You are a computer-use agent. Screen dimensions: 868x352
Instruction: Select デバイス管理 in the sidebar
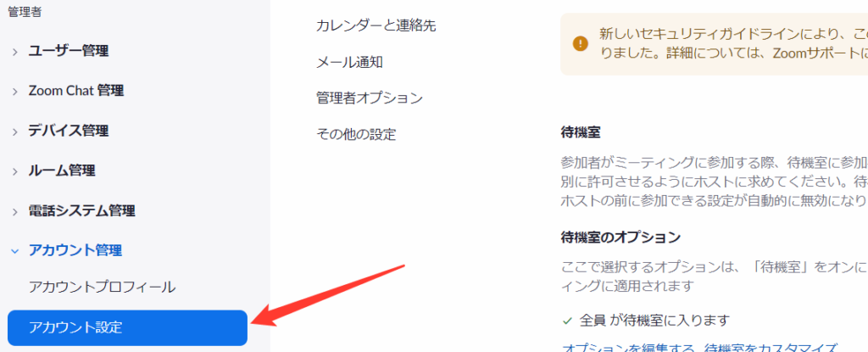[69, 131]
